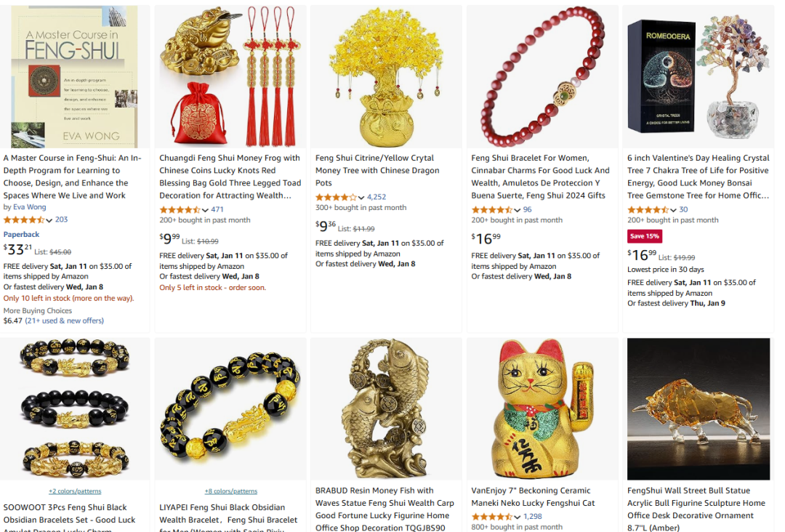Open the amber Wall Street Bull statue image

point(699,409)
